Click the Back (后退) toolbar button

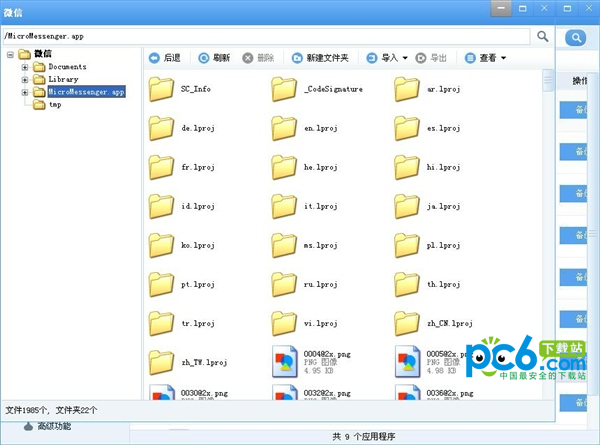(x=165, y=58)
